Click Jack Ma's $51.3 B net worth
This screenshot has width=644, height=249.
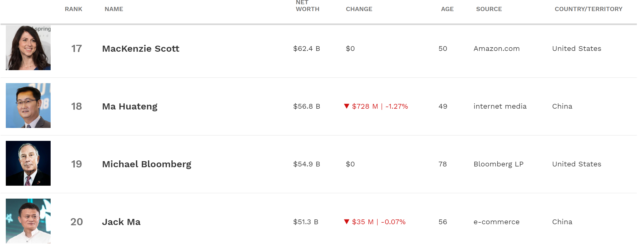pyautogui.click(x=306, y=222)
